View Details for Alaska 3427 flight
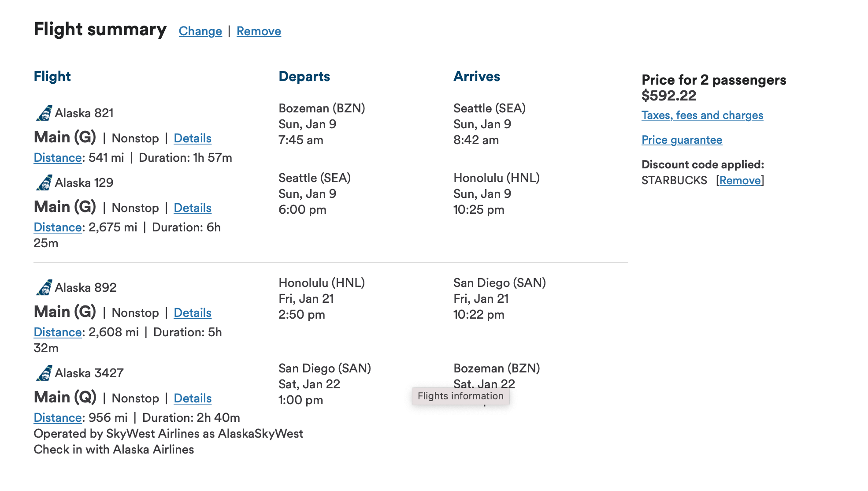Viewport: 868px width, 491px height. coord(193,398)
